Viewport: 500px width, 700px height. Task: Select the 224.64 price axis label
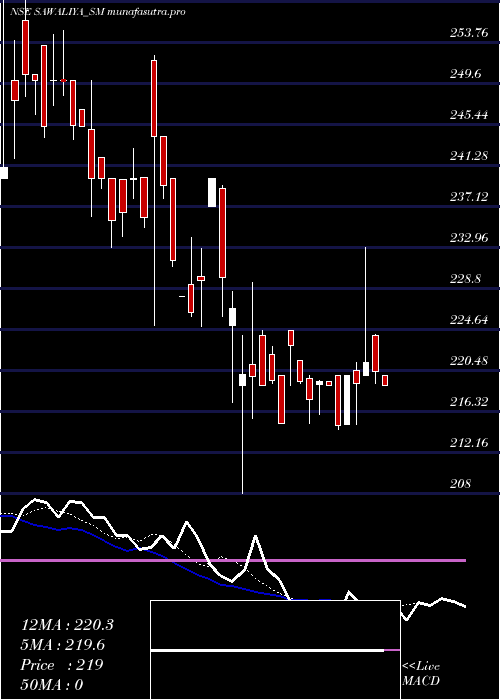click(x=469, y=320)
